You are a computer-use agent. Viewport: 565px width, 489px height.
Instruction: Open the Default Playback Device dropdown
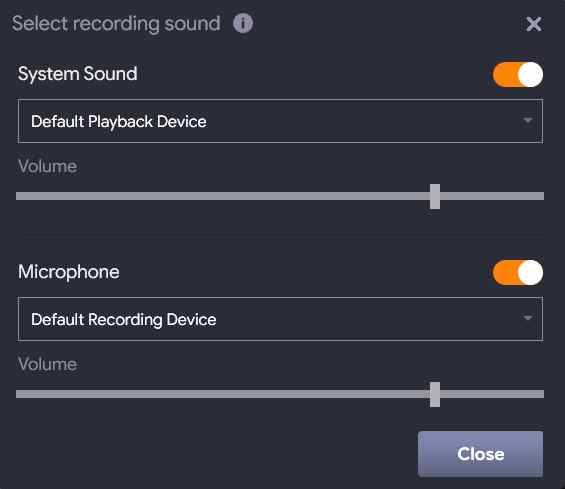tap(280, 121)
